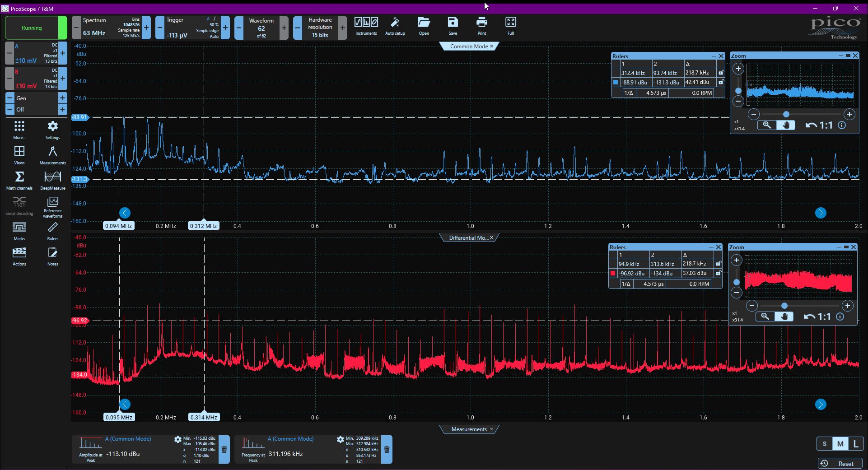Open the Masks tool
The image size is (868, 470).
click(19, 231)
